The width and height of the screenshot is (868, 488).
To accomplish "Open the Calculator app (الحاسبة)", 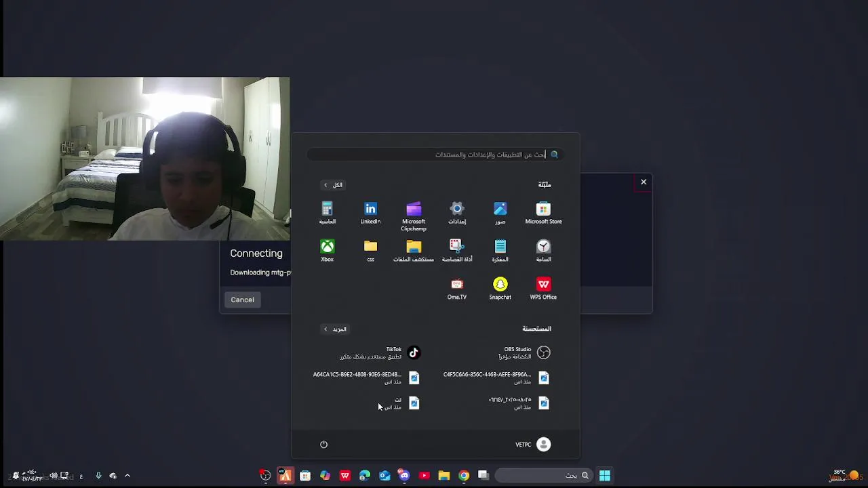I will pyautogui.click(x=327, y=213).
